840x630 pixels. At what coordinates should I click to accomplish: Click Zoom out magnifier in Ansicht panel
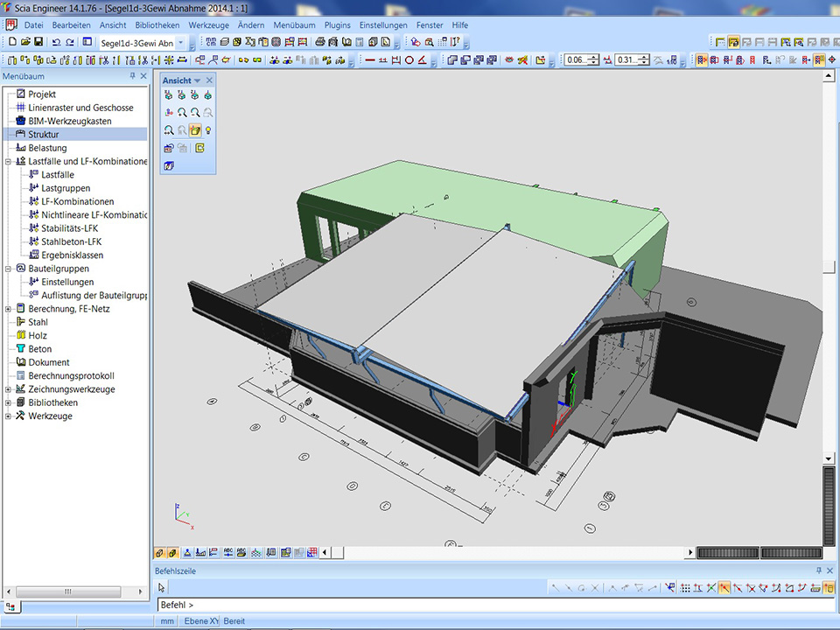pos(195,113)
